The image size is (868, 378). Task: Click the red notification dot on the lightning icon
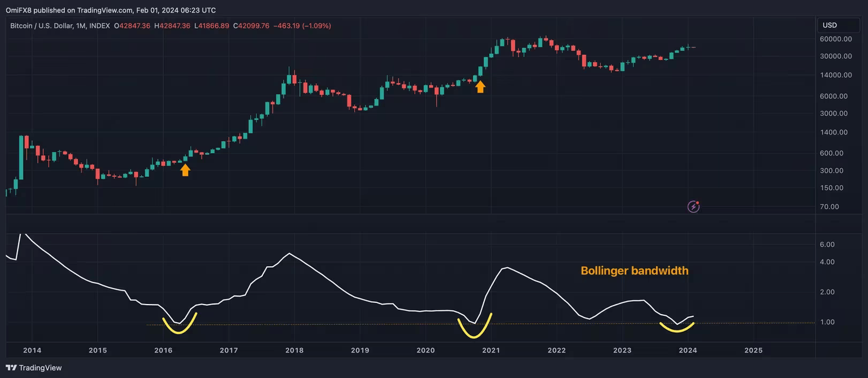(698, 202)
